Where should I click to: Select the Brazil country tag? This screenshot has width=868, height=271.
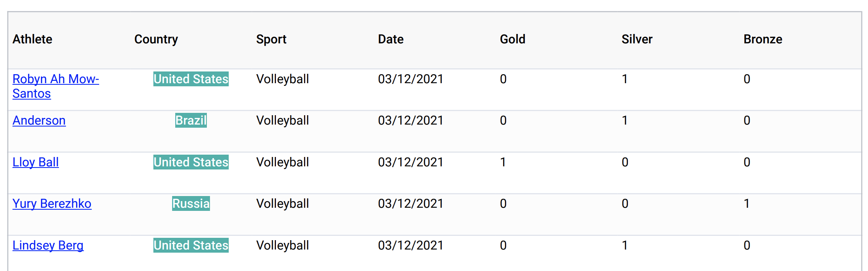coord(191,120)
